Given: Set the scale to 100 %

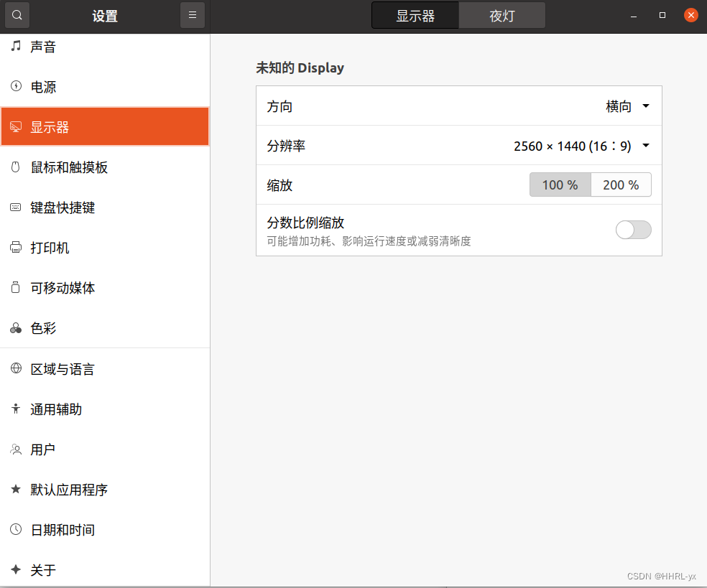Looking at the screenshot, I should [x=560, y=185].
